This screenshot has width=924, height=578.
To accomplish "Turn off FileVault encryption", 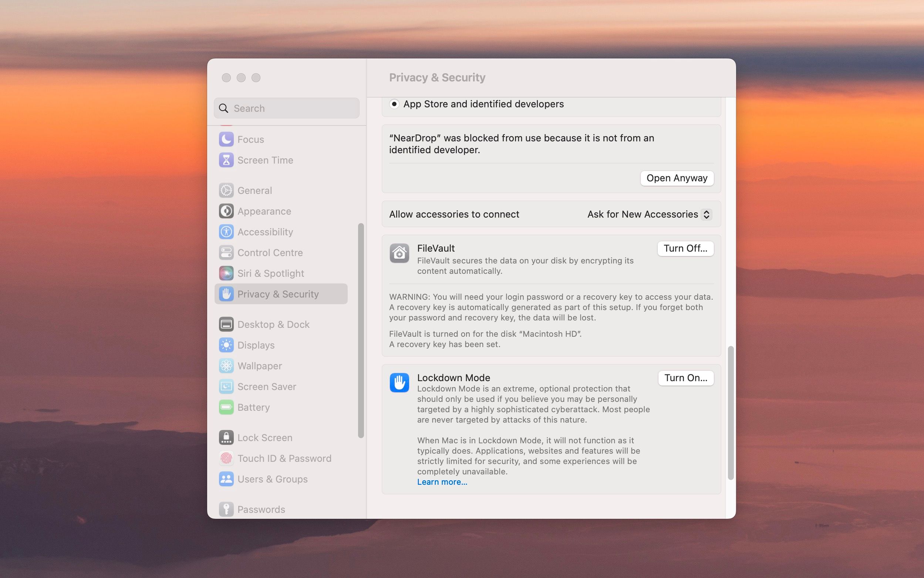I will [x=685, y=248].
